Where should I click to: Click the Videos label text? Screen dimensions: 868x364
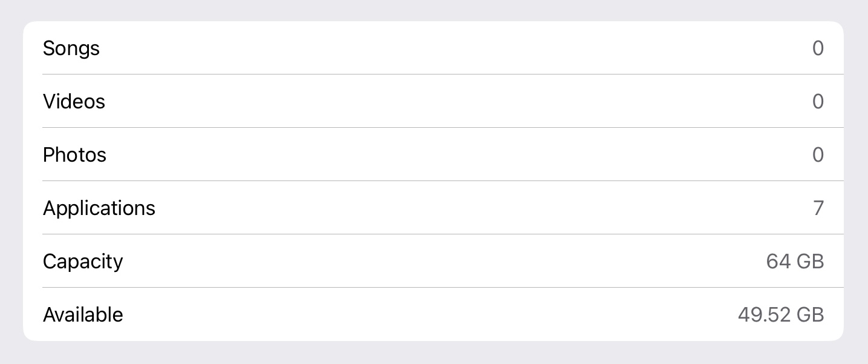click(74, 101)
